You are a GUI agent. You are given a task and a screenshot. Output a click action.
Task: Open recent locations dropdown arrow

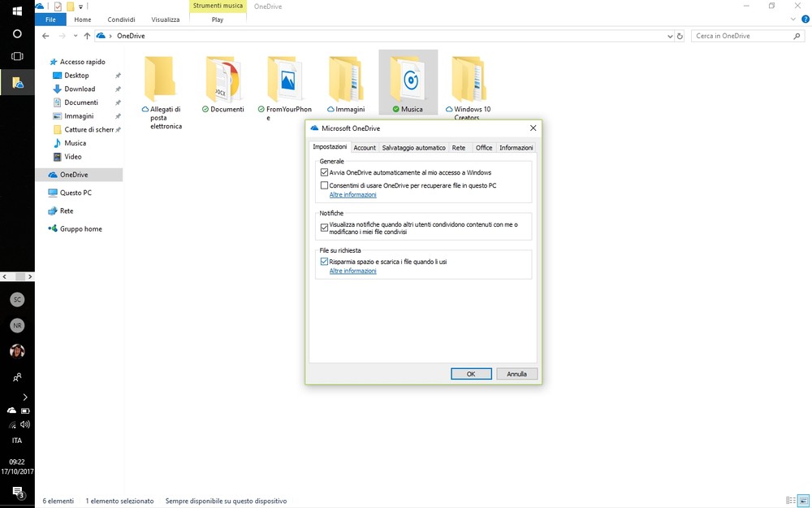[x=76, y=36]
